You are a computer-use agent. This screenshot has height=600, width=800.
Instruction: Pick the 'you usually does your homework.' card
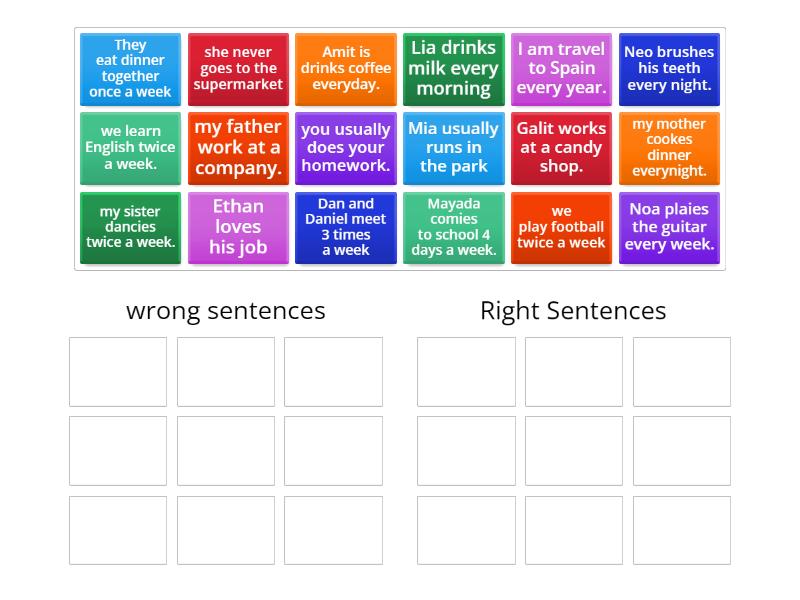(x=346, y=148)
